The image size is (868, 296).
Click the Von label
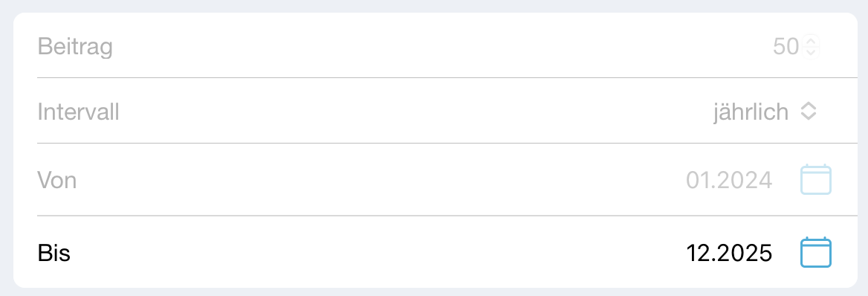point(57,180)
